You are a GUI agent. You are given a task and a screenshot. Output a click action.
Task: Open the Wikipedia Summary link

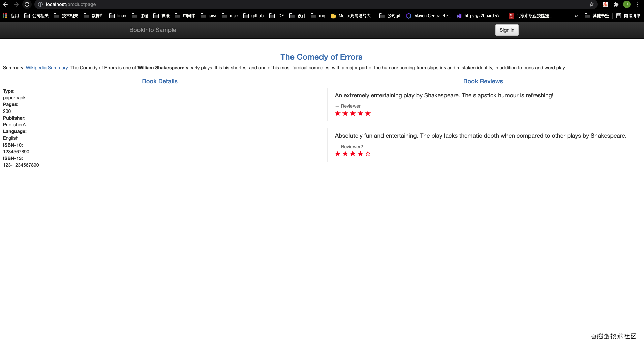pos(47,68)
